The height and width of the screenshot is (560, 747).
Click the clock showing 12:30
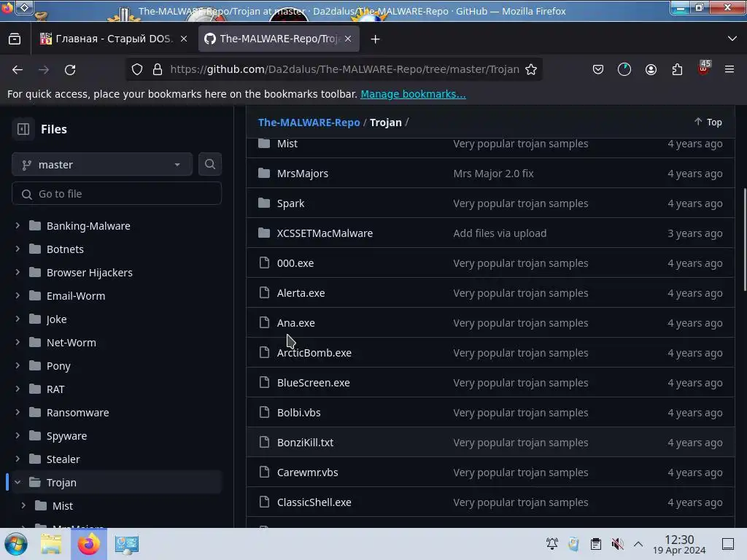coord(679,544)
